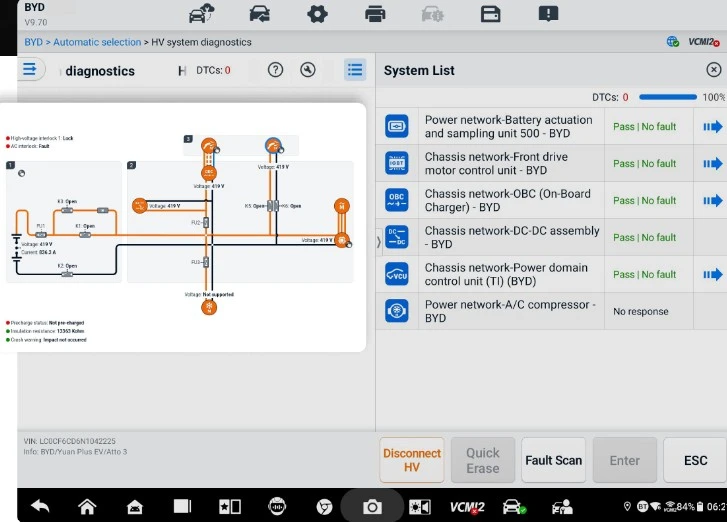The height and width of the screenshot is (522, 727).
Task: Click the VCMI2 connection indicator at top
Action: 703,42
